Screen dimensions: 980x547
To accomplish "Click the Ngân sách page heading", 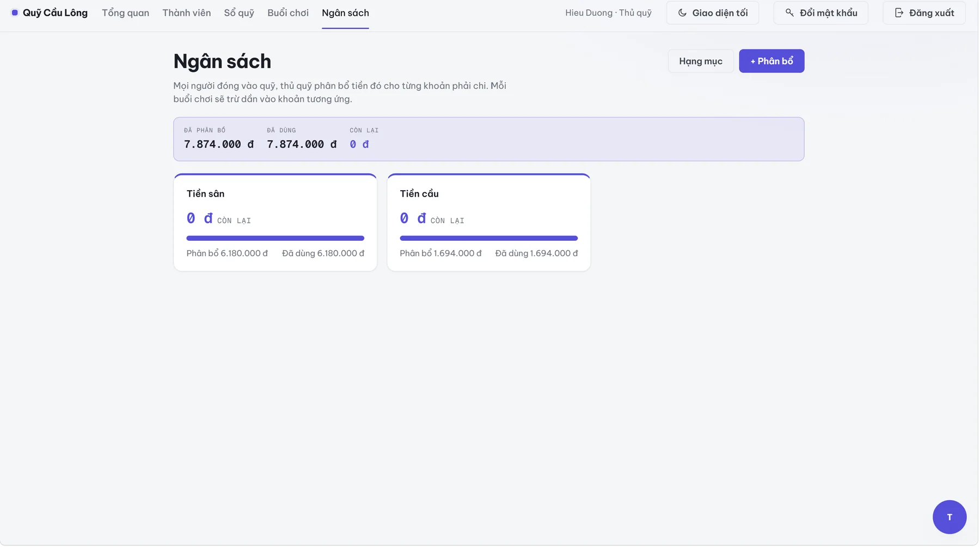I will click(x=222, y=62).
